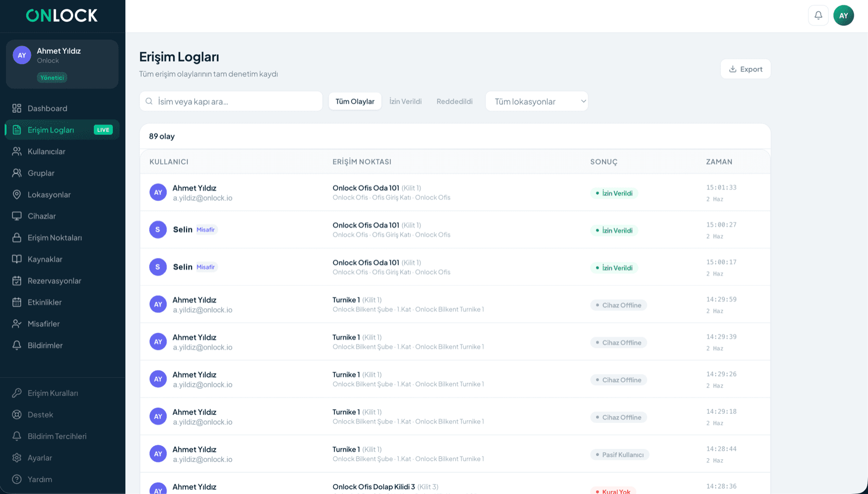The height and width of the screenshot is (494, 868).
Task: Click Turnike 1 entry at 14:29:26
Action: coord(346,375)
